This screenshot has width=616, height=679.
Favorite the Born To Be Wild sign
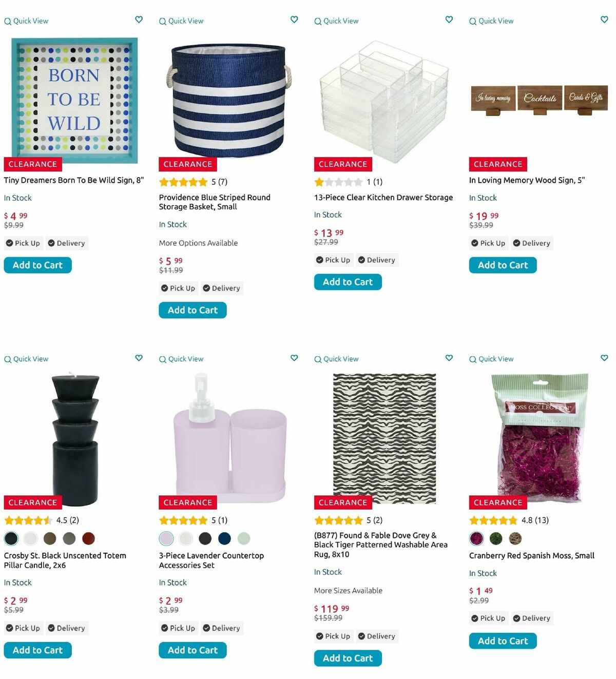coord(139,20)
